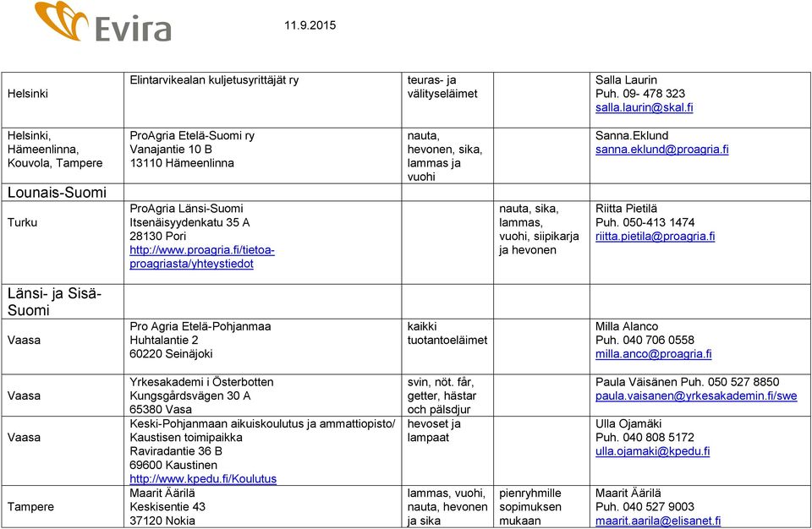Click 'Pro Agria Etelä-Pohjanmaa' text
Screen dimensions: 812x529
pos(200,327)
